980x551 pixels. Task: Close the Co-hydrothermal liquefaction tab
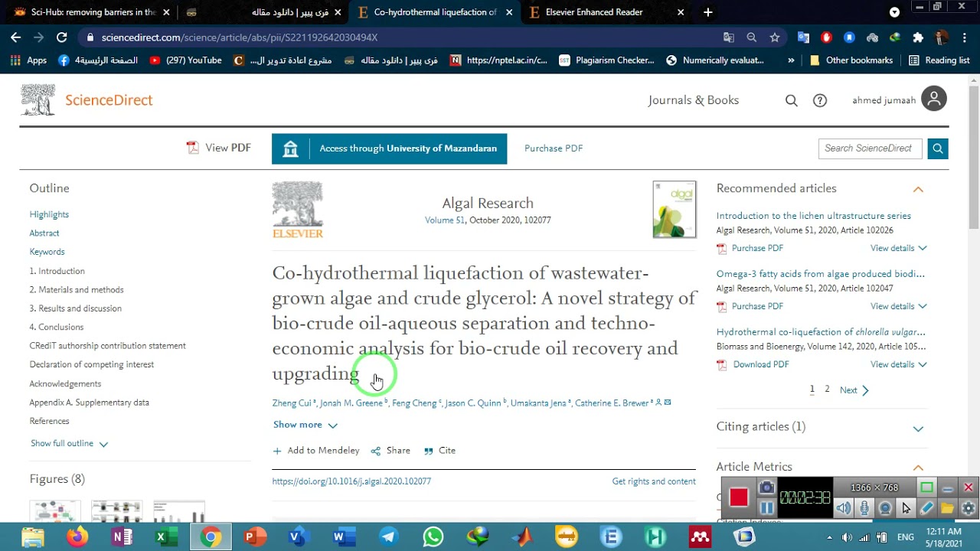click(x=509, y=12)
